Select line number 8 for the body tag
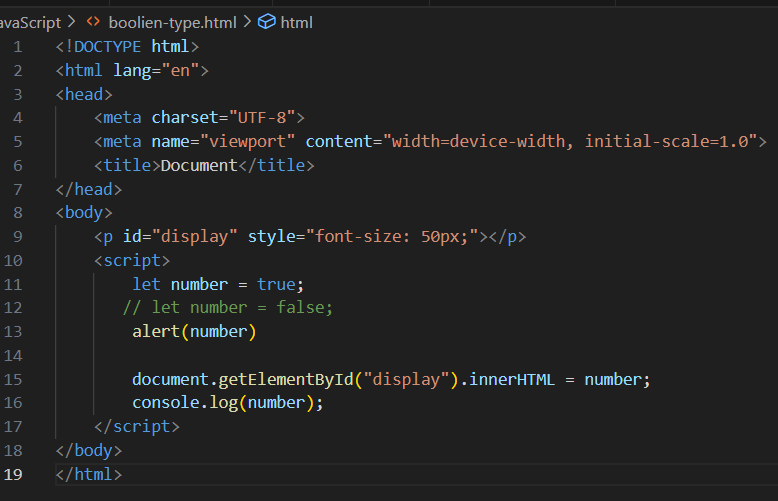The image size is (778, 501). click(17, 212)
